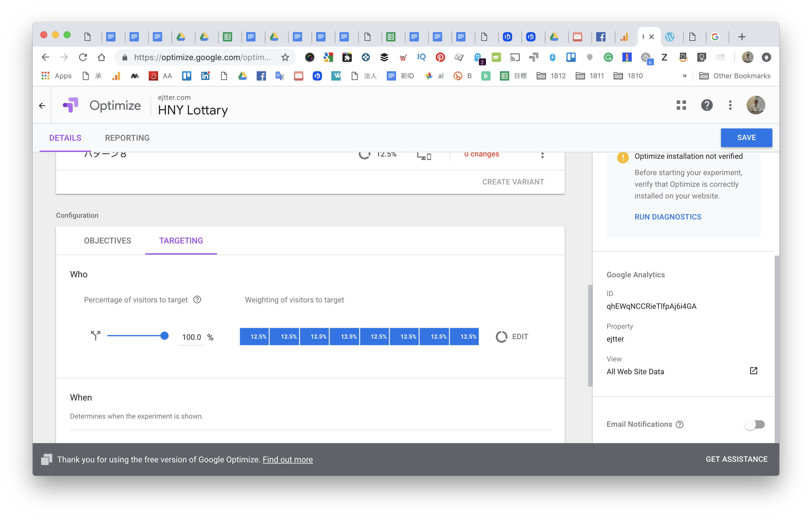Switch to the REPORTING tab
This screenshot has height=519, width=812.
tap(127, 138)
